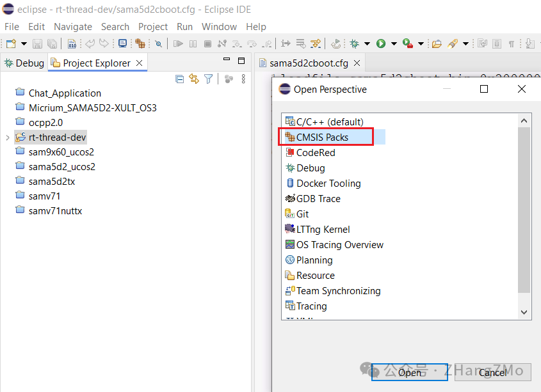Open Project Explorer View Menu dots
Screen dimensions: 541x392
[243, 79]
